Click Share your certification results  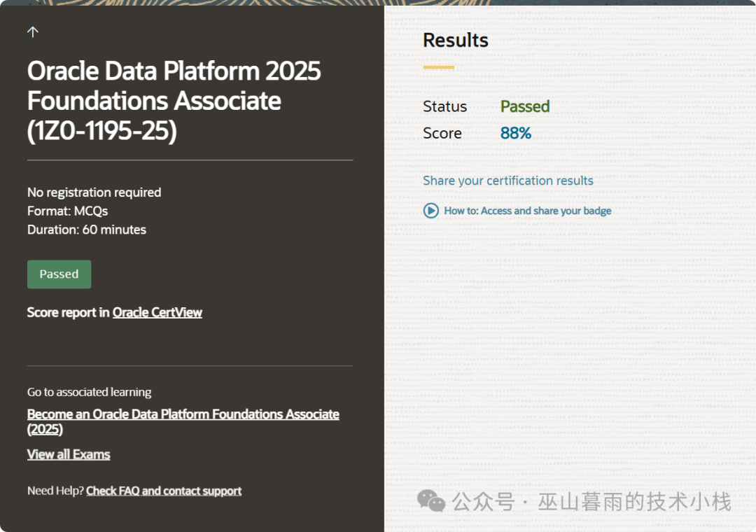point(508,181)
